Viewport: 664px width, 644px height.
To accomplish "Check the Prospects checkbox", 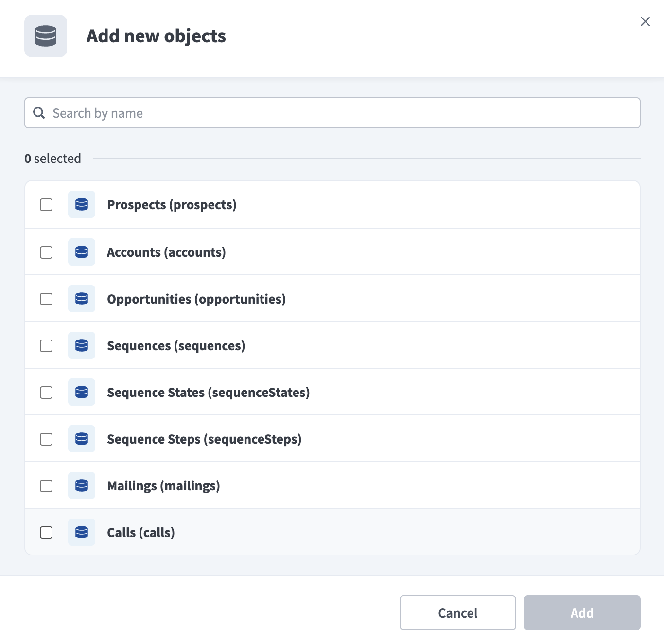I will tap(46, 205).
